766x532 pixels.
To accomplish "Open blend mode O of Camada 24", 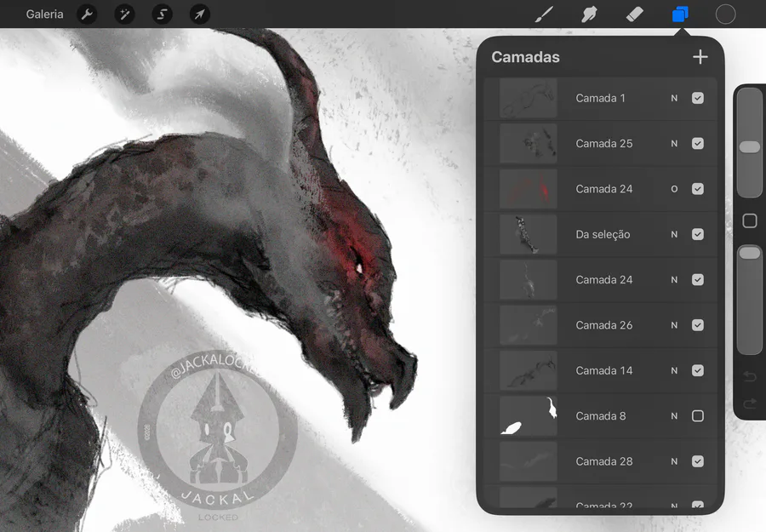I will [674, 189].
